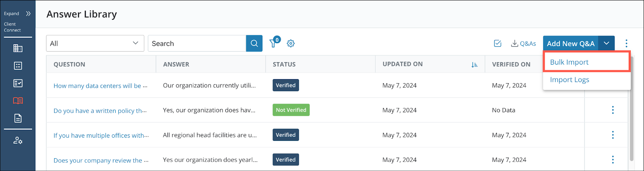This screenshot has height=171, width=644.
Task: Open row menu for multiple offices question
Action: [x=613, y=135]
